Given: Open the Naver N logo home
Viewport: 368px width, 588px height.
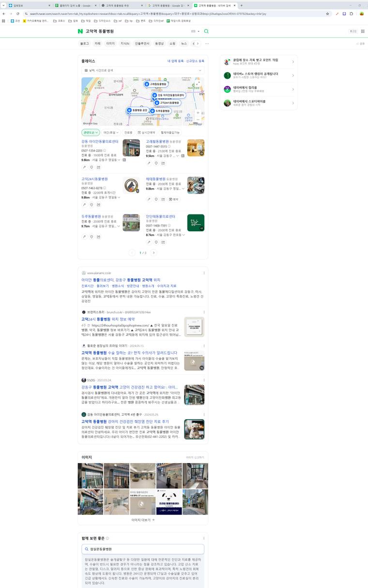Looking at the screenshot, I should [80, 31].
